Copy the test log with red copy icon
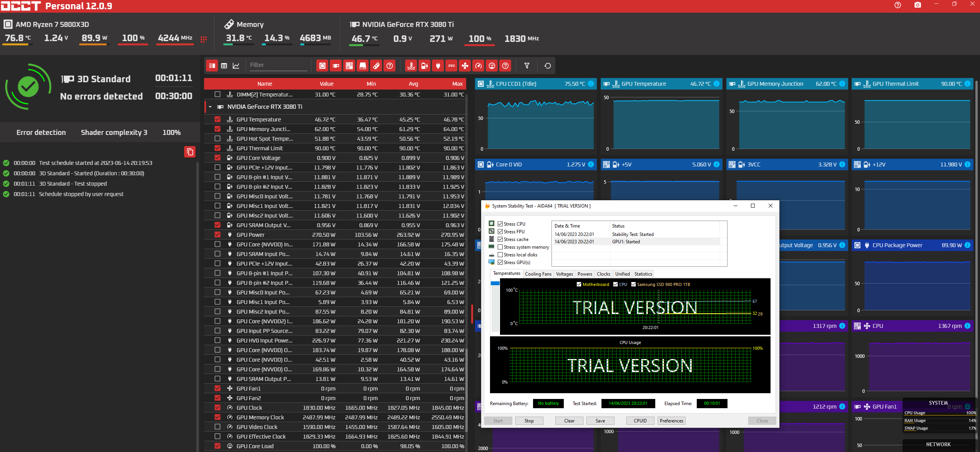Screen dimensions: 980x452 click(x=190, y=152)
